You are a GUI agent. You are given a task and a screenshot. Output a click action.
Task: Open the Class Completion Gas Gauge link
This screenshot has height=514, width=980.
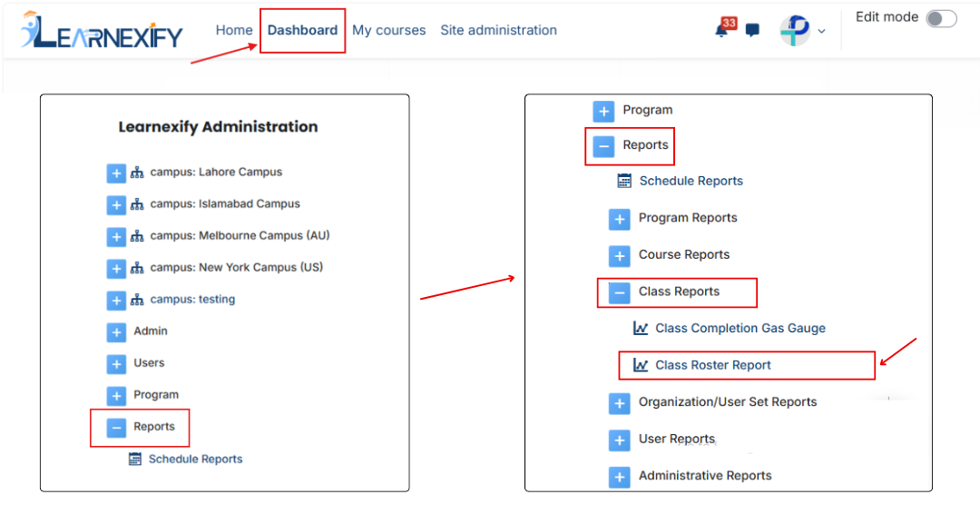click(x=740, y=328)
